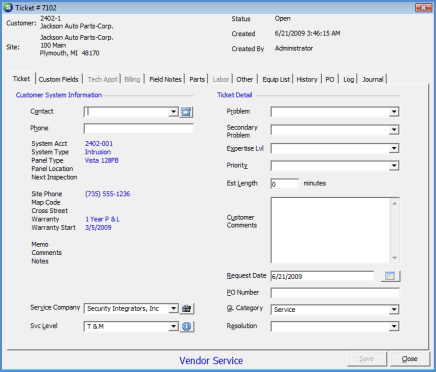This screenshot has width=436, height=372.
Task: Open the Request Date calendar icon
Action: pos(390,276)
